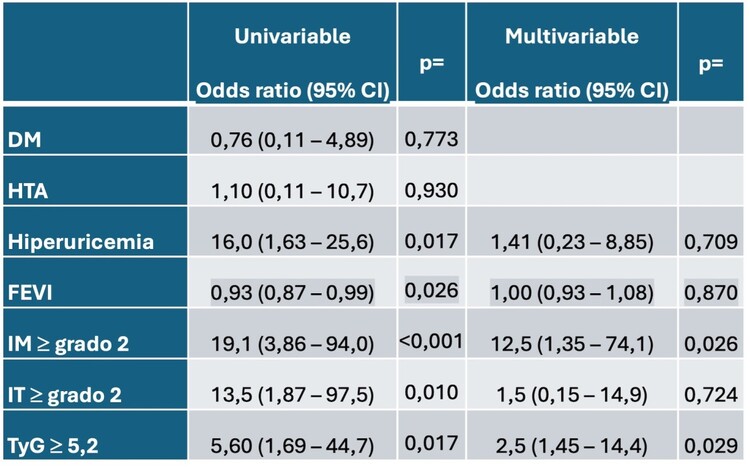Select the FEVI row label
750x473 pixels.
30,292
